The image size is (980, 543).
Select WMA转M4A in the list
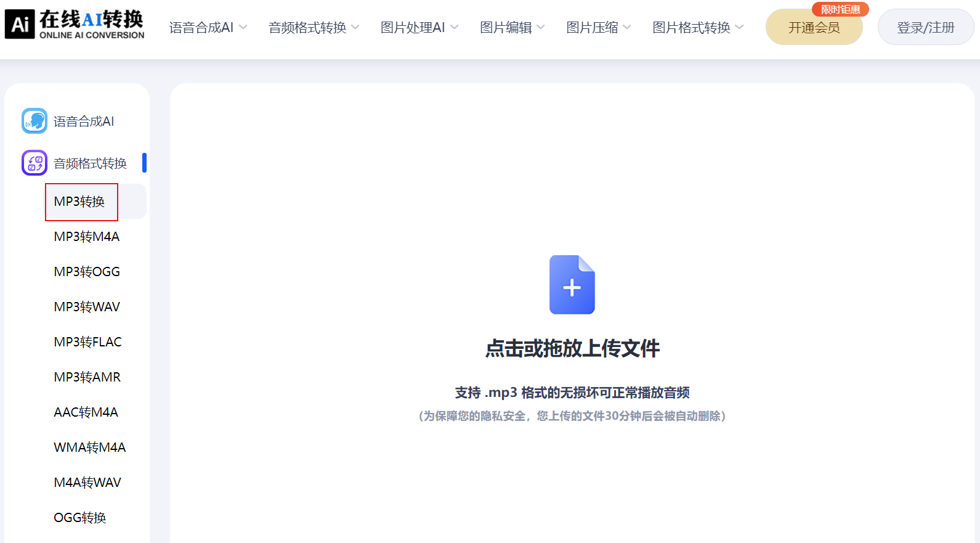click(90, 447)
